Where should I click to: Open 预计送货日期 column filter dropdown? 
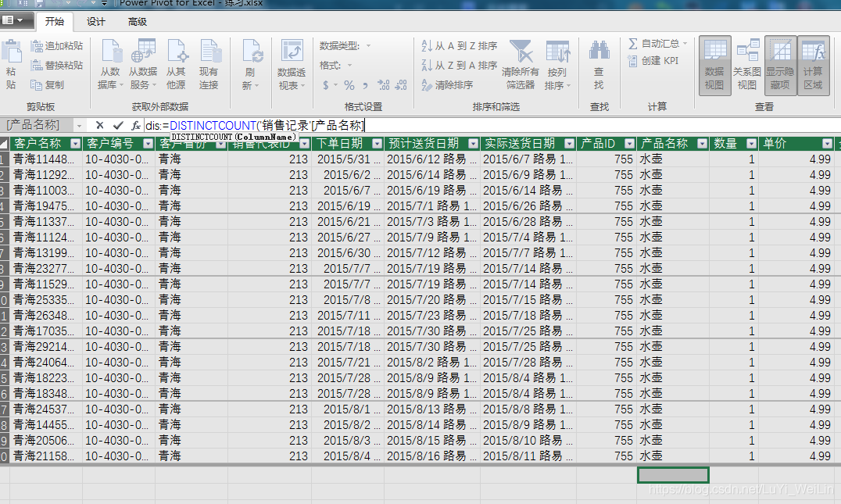click(x=473, y=144)
